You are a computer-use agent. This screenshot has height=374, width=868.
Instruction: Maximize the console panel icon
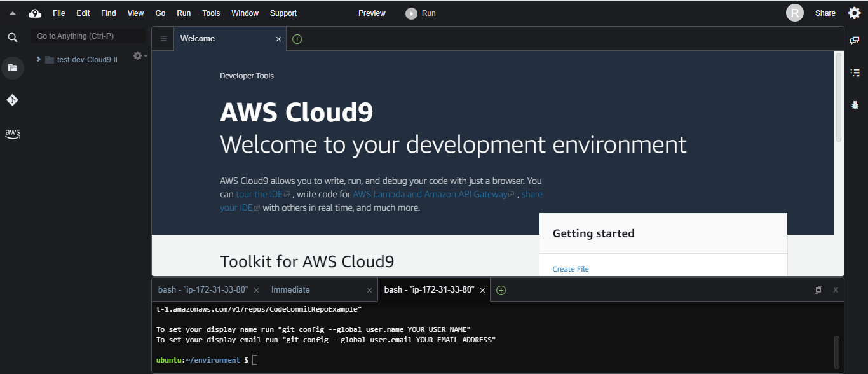click(818, 290)
